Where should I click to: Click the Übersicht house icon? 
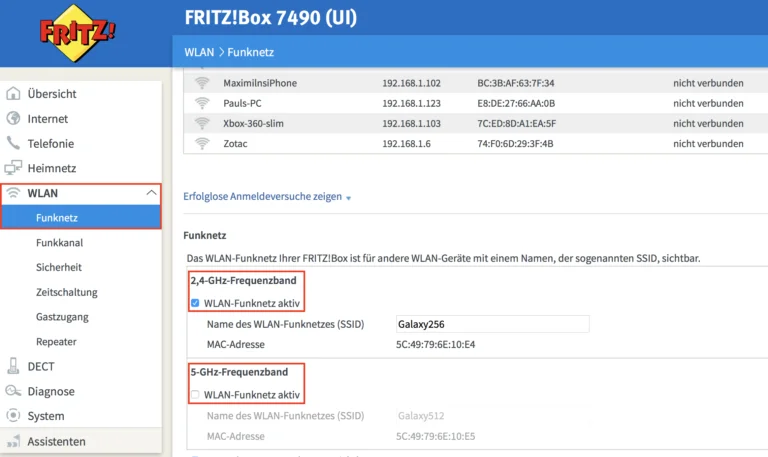(13, 93)
